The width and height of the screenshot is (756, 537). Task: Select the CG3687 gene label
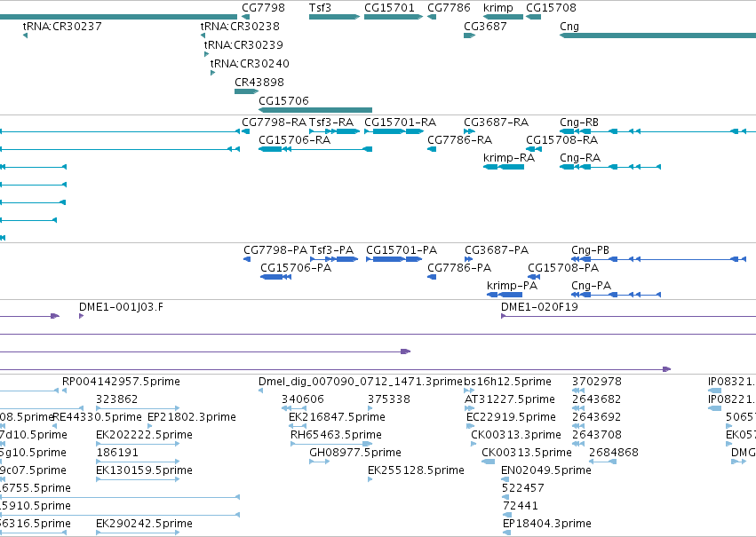pos(485,27)
